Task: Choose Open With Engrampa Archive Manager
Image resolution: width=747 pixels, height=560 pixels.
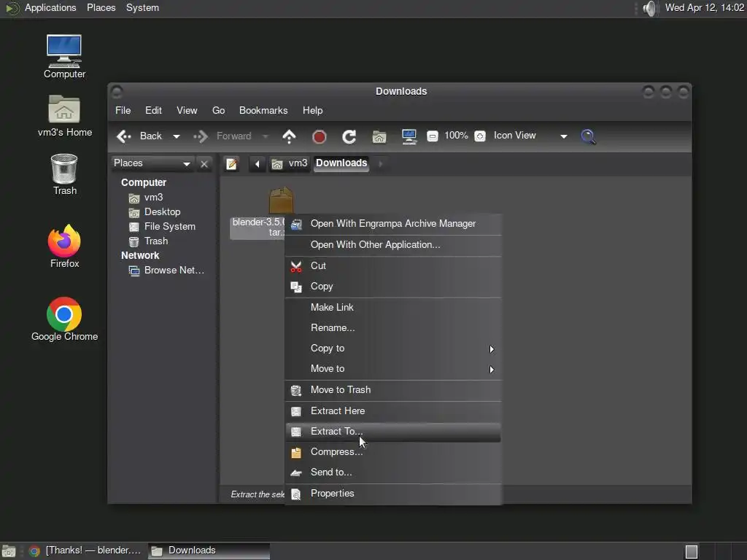Action: click(393, 224)
